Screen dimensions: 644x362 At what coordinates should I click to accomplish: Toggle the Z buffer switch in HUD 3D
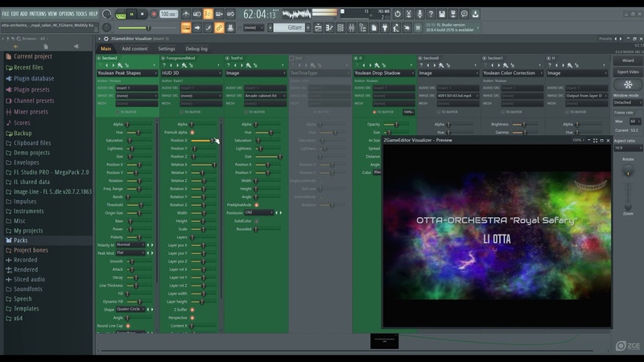coord(192,310)
